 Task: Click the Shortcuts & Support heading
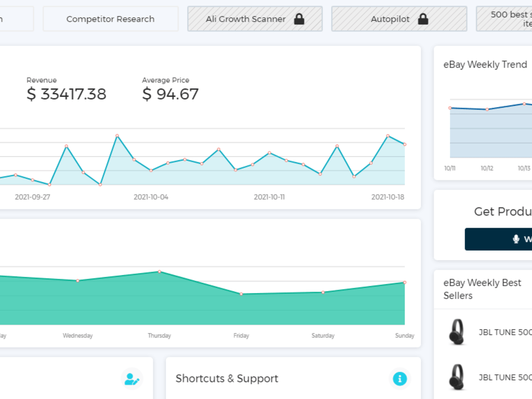pyautogui.click(x=227, y=378)
